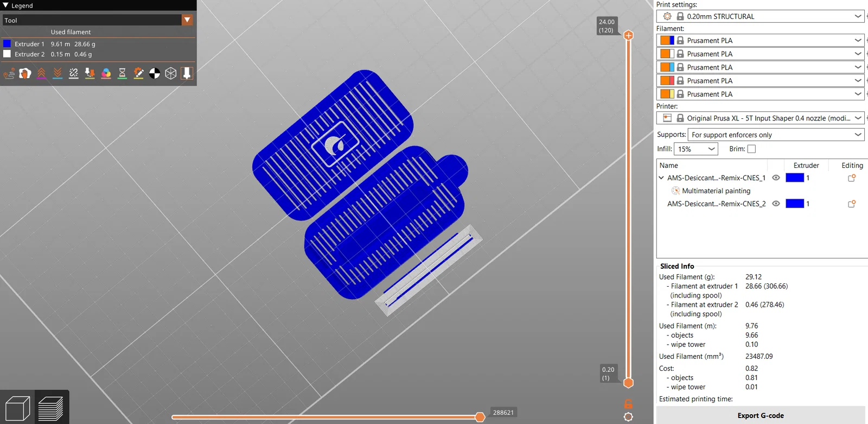
Task: Open editing options for Remix-CNES_1 object
Action: pyautogui.click(x=852, y=178)
